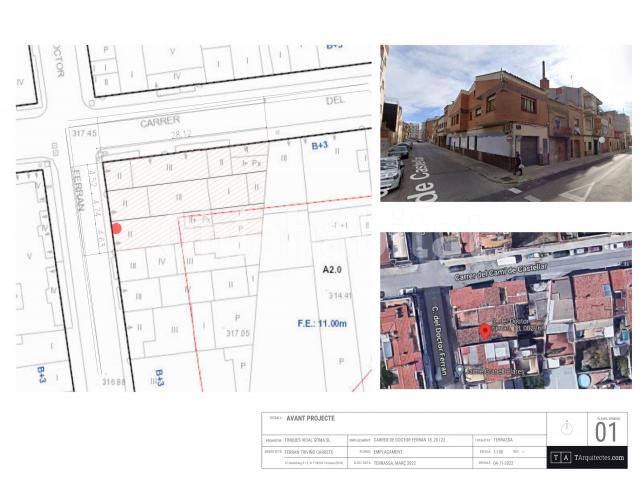Select the aerial satellite photo

click(x=505, y=310)
